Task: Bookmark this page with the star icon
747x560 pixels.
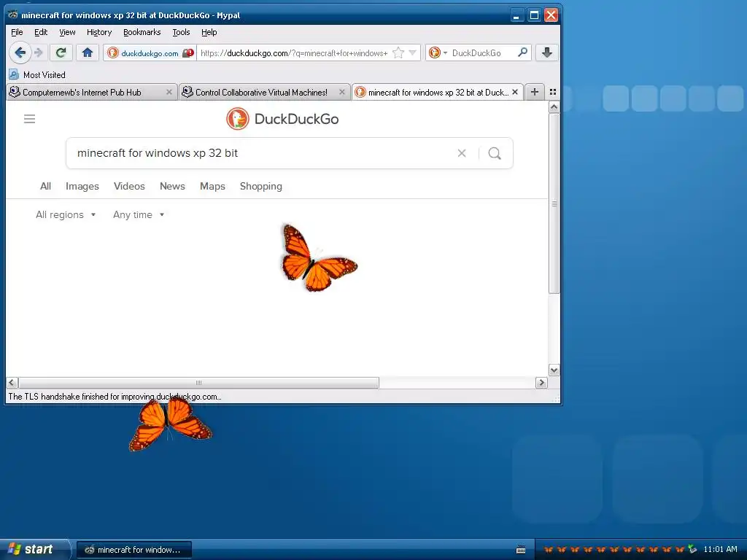Action: coord(398,52)
